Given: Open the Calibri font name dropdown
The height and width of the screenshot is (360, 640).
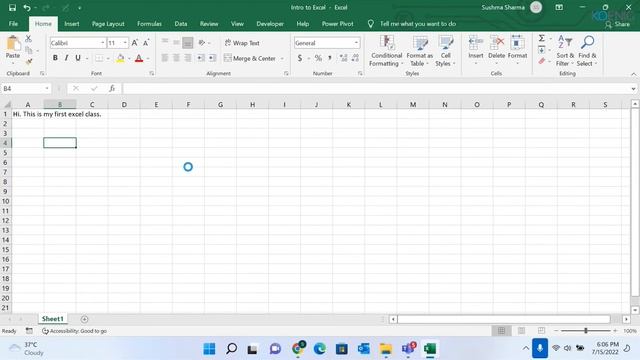Looking at the screenshot, I should pyautogui.click(x=102, y=43).
